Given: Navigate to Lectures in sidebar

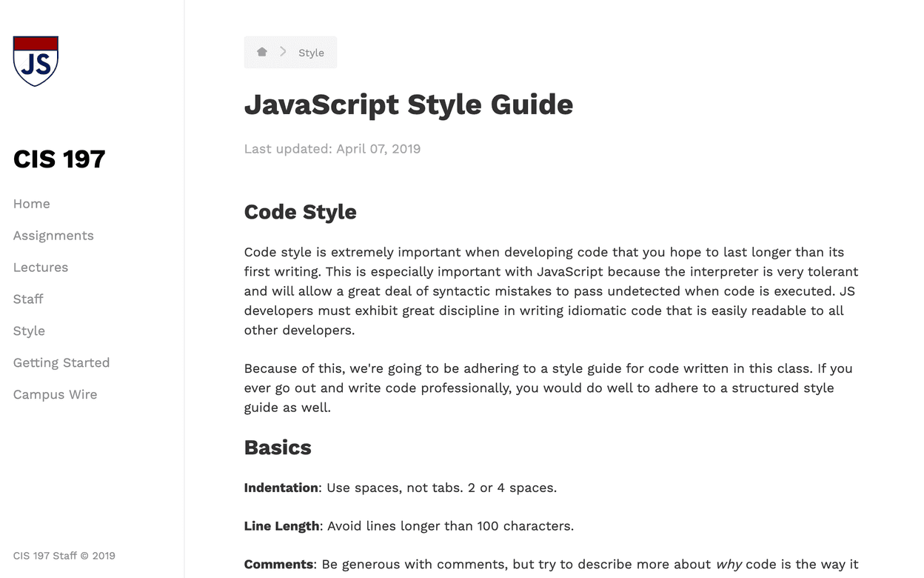Looking at the screenshot, I should 41,268.
